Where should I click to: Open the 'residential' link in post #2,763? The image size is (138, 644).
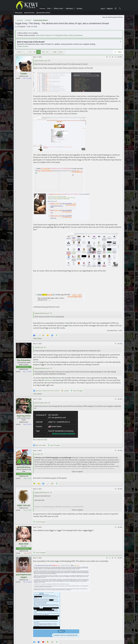click(40, 440)
